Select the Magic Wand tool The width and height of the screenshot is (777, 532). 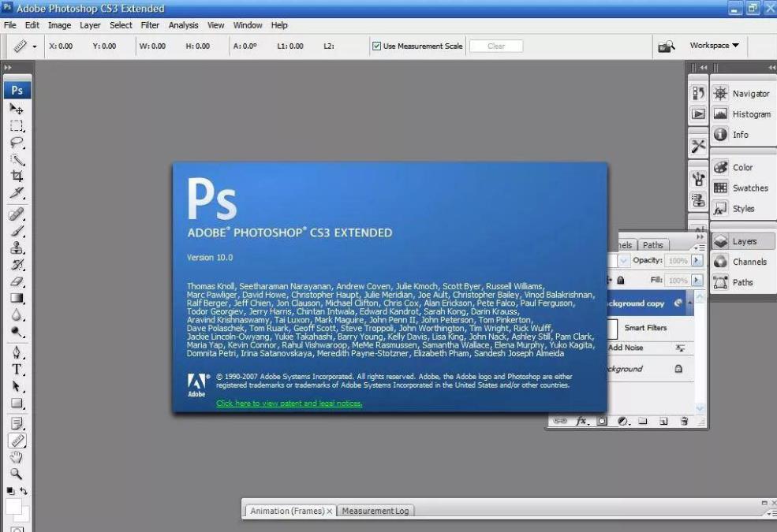click(17, 159)
